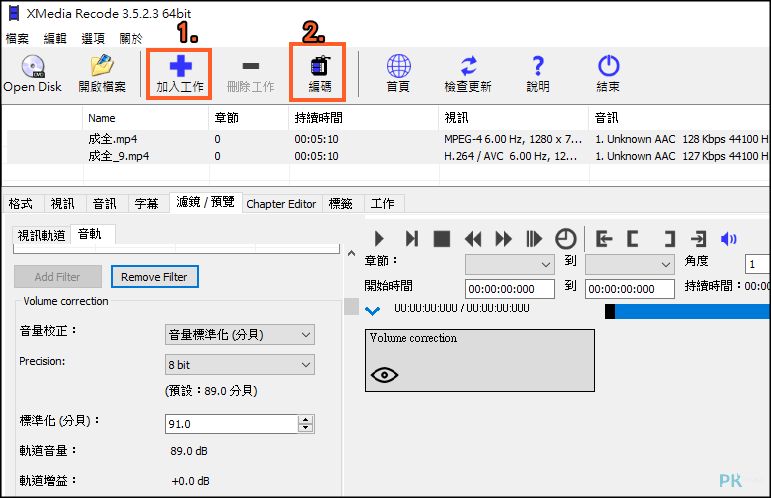Open the 章節 start chapter dropdown
771x498 pixels.
510,264
